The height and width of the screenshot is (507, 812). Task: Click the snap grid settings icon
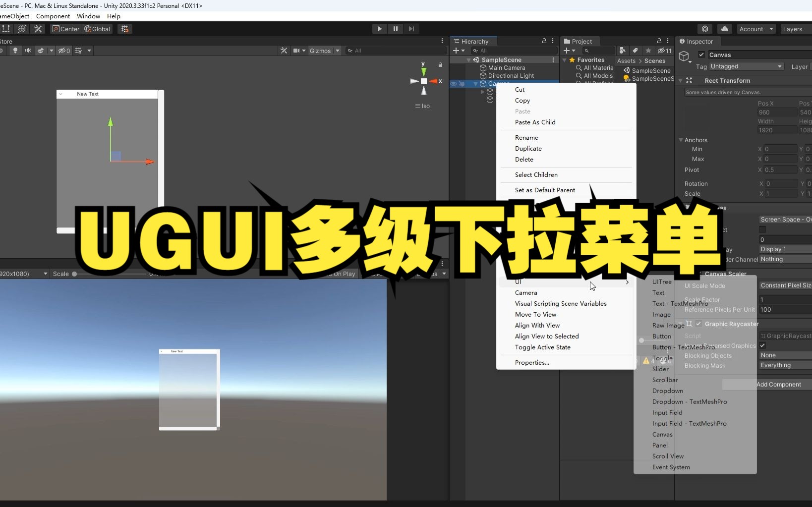tap(124, 29)
